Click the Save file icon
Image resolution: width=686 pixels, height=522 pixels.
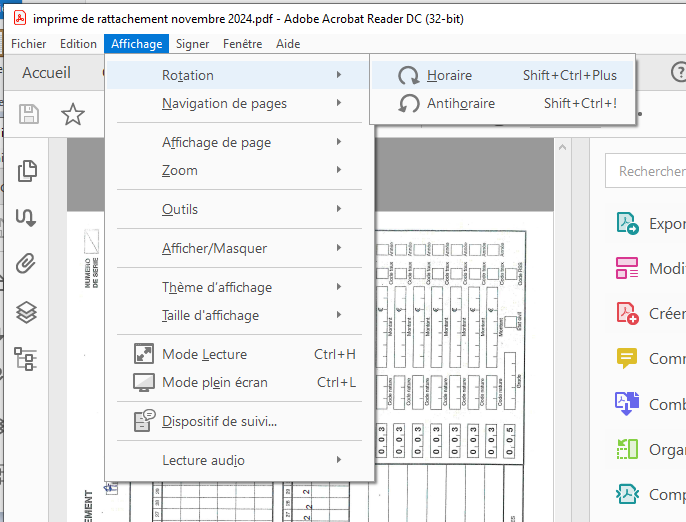(x=29, y=114)
